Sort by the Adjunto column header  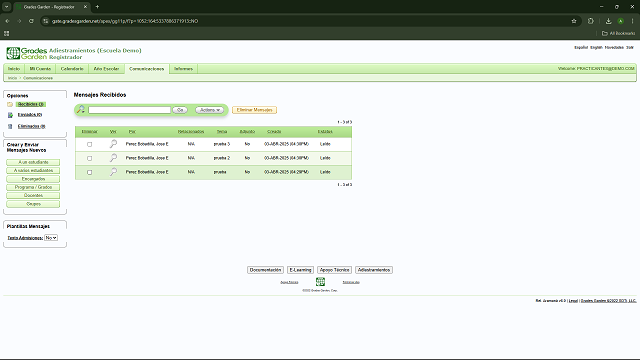point(247,131)
